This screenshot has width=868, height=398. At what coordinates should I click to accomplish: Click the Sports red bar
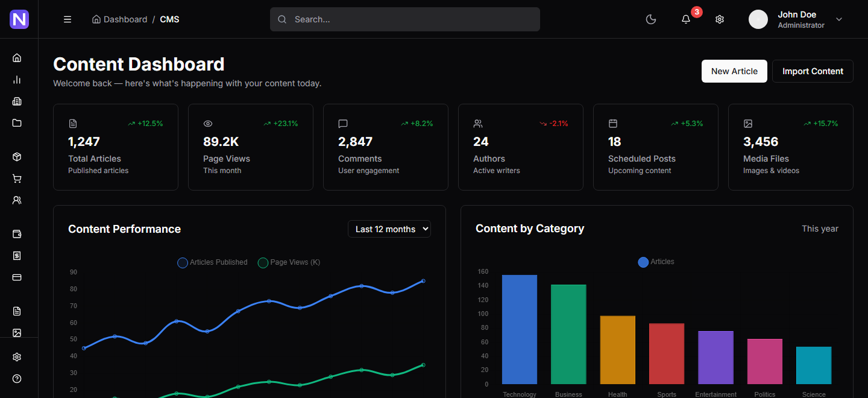click(667, 354)
